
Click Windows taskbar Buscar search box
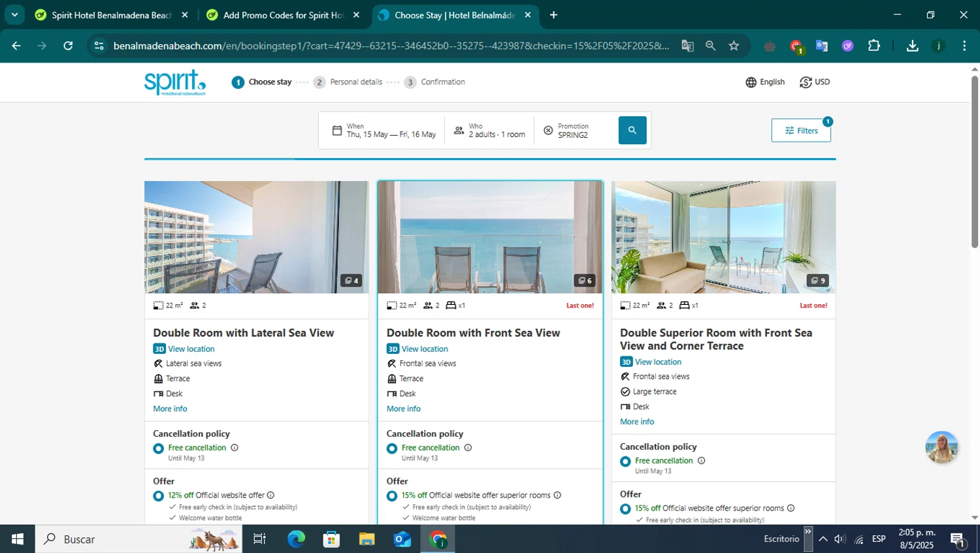click(139, 539)
